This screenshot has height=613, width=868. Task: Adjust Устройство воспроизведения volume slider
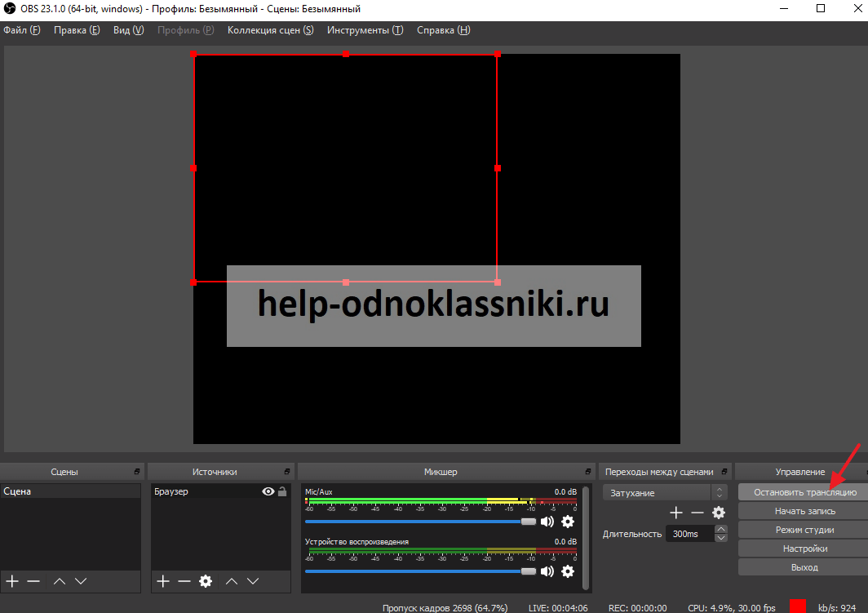420,571
